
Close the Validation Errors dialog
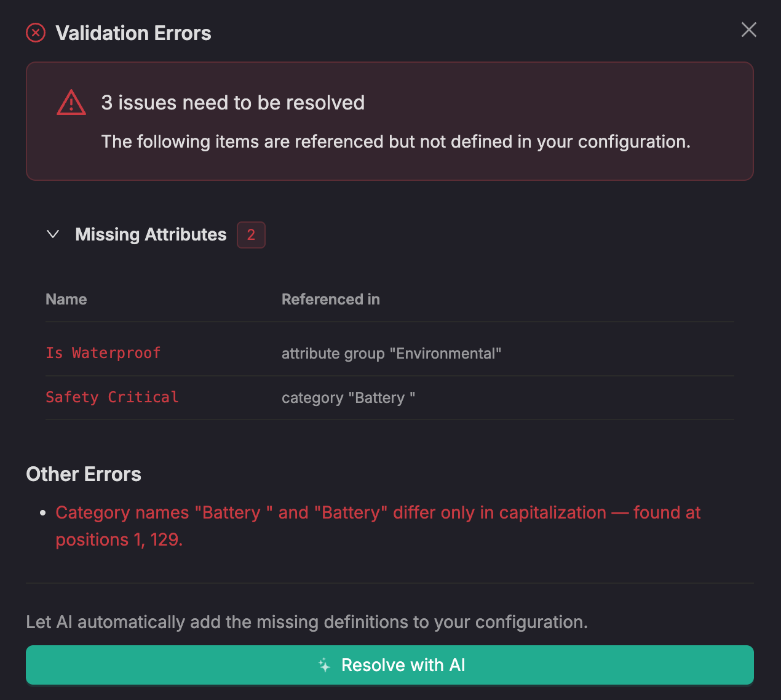point(748,30)
